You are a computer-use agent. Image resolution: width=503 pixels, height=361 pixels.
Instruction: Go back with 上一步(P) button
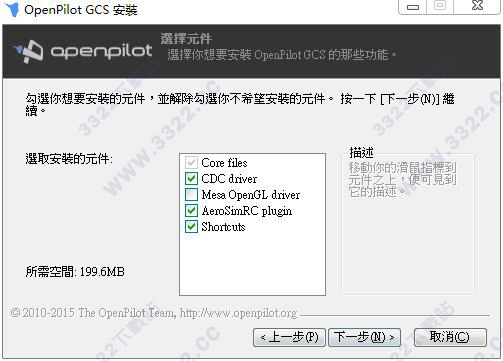(289, 337)
